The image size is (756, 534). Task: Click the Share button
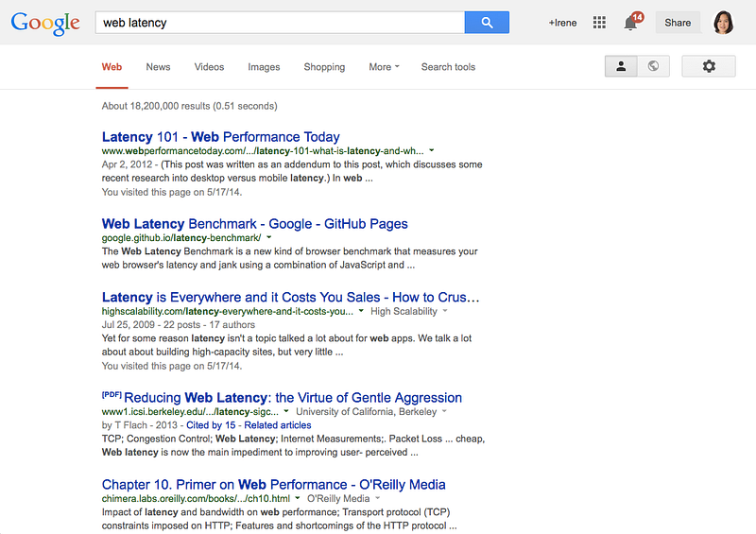(678, 23)
